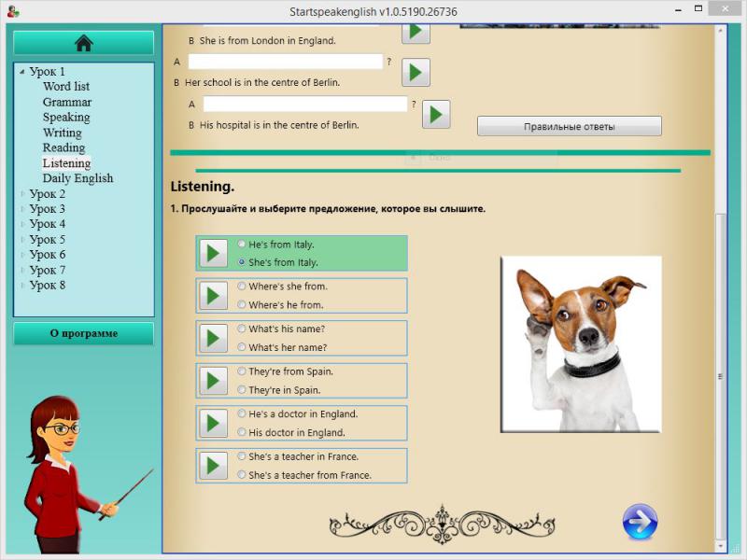Expand the Урок 5 lesson
747x560 pixels.
(x=21, y=240)
